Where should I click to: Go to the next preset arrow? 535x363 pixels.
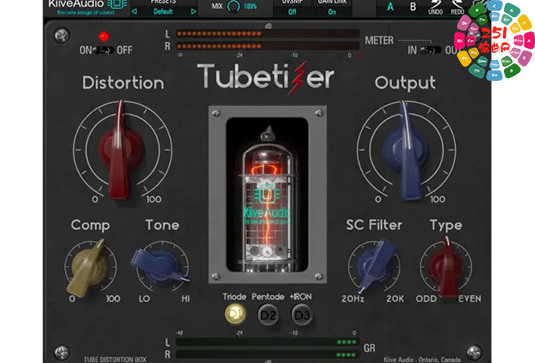(x=193, y=12)
